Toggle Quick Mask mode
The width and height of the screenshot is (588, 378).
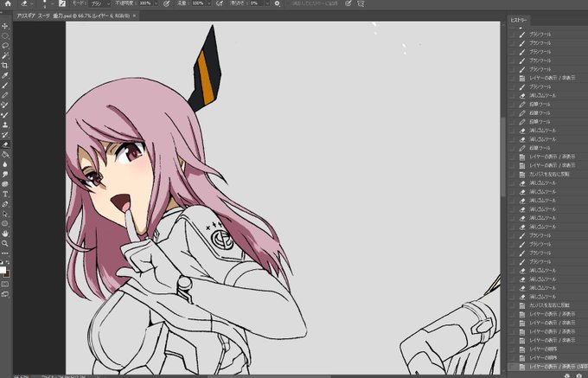(x=5, y=285)
